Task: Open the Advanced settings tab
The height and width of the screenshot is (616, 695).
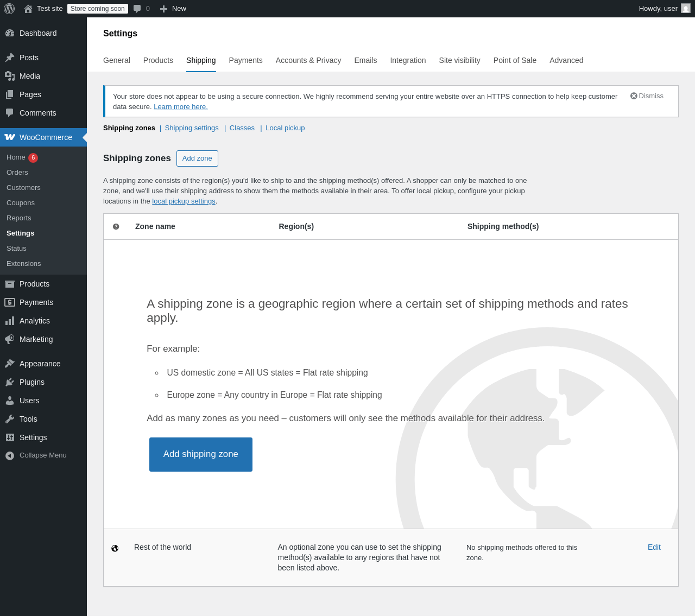Action: pos(566,60)
